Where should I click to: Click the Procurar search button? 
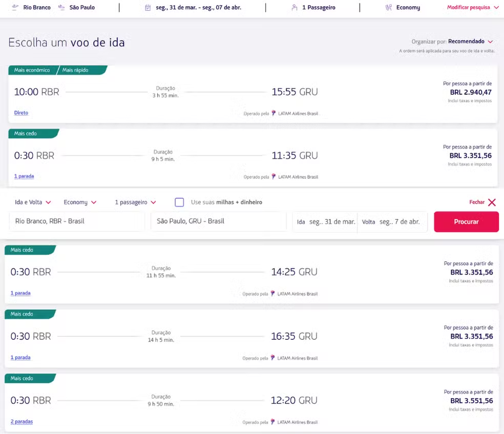(x=466, y=222)
